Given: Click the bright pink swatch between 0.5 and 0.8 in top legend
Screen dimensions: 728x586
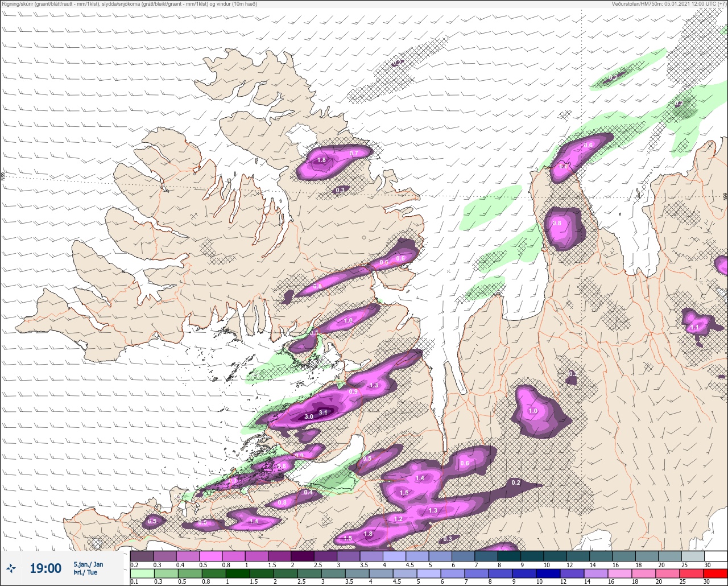Looking at the screenshot, I should coord(210,556).
